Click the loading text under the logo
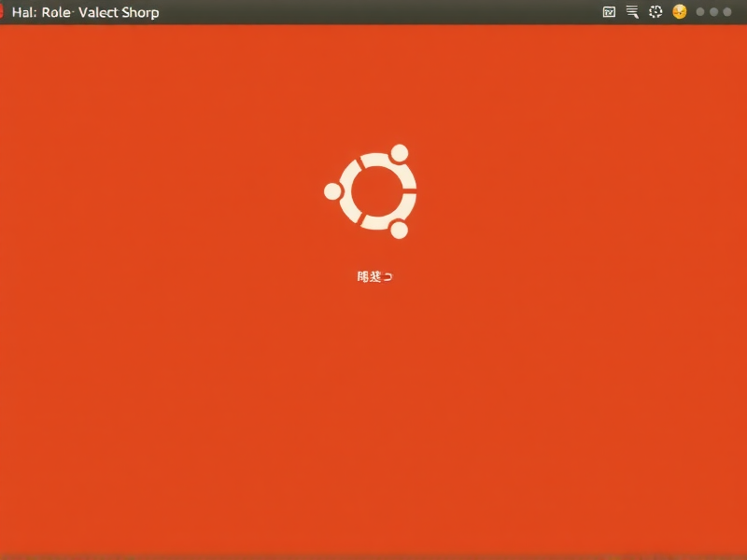Screen dimensions: 747x560 click(x=373, y=275)
